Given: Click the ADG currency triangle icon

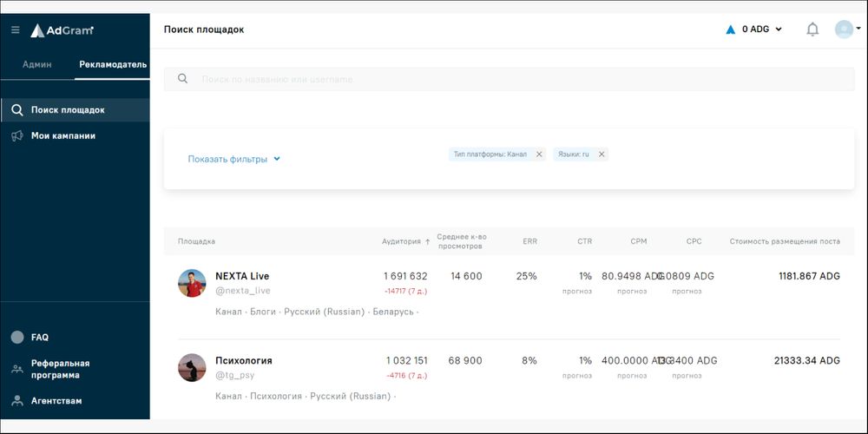Looking at the screenshot, I should [x=730, y=30].
